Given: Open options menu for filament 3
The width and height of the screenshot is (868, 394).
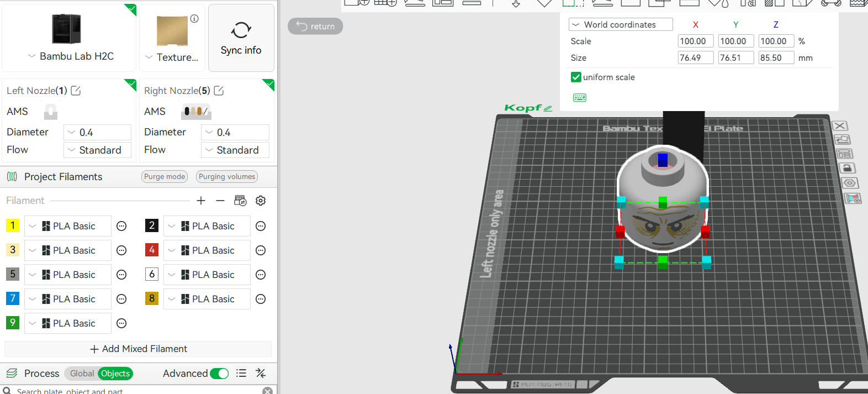Looking at the screenshot, I should (121, 250).
